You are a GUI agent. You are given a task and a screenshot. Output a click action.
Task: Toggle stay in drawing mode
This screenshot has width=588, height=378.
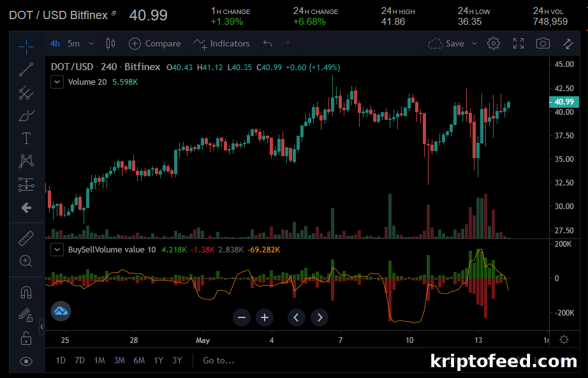[x=26, y=315]
